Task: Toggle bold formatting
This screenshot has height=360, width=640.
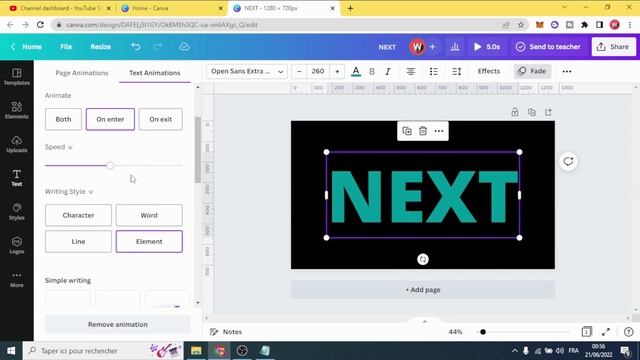Action: tap(372, 71)
